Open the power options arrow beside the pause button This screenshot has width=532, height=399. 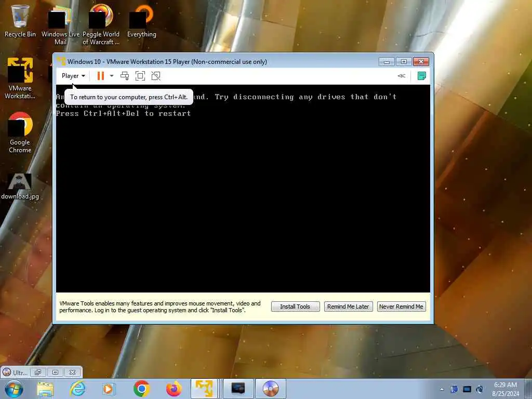pos(112,76)
